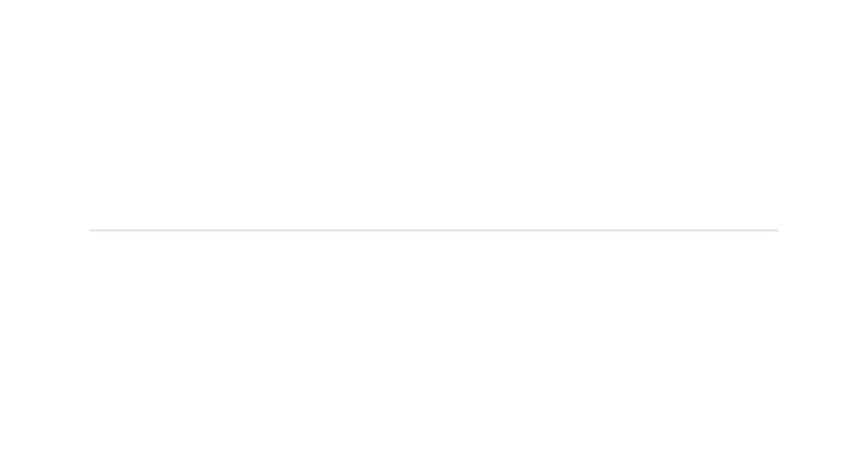Click the left end of the horizontal divider
Screen dimensions: 868x459
click(x=92, y=230)
